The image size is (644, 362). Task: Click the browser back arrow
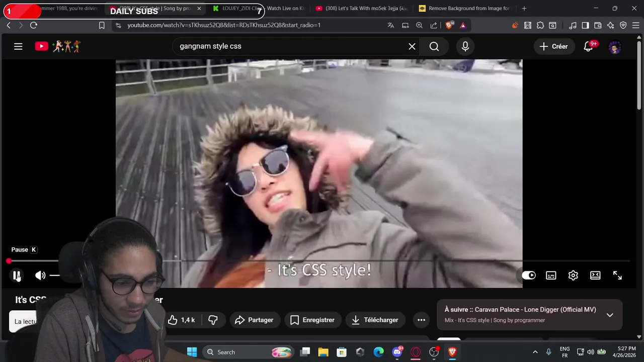pyautogui.click(x=9, y=25)
